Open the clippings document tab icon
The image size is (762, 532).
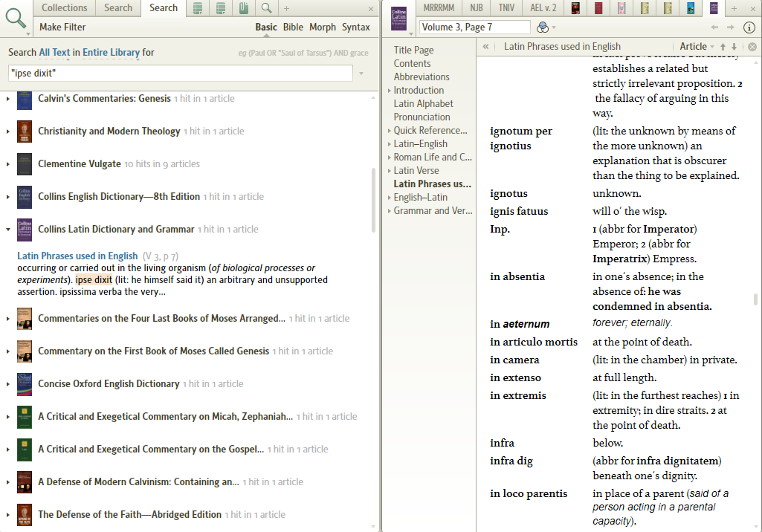[x=244, y=7]
